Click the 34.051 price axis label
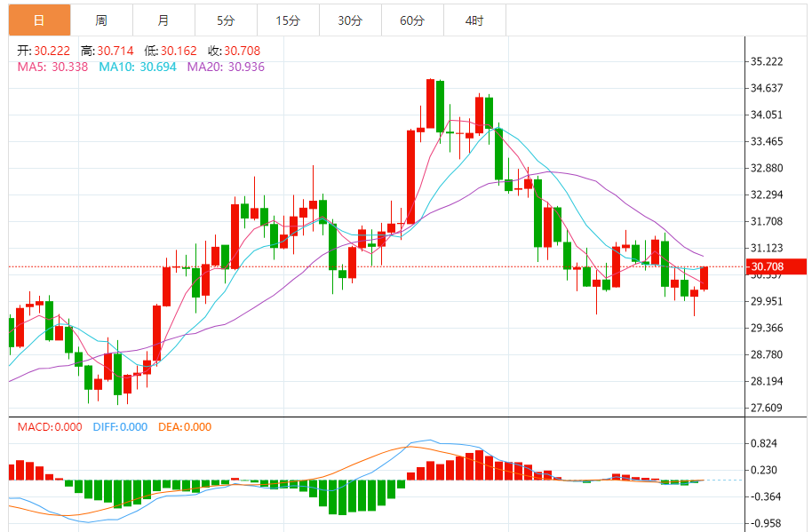 tap(767, 115)
